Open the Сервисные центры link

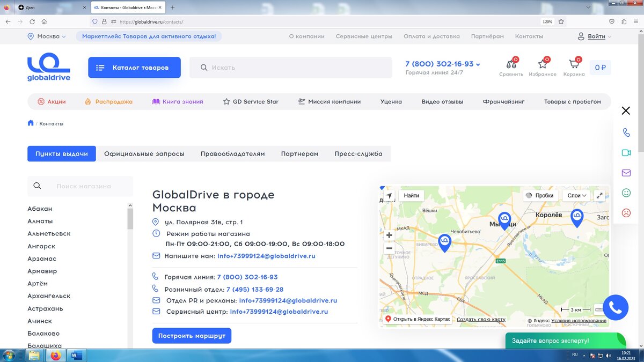364,36
